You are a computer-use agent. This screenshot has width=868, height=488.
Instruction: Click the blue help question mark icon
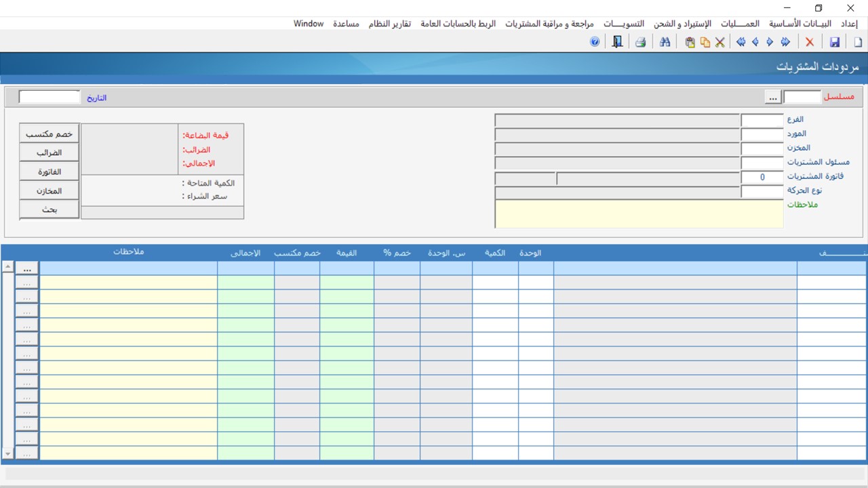click(595, 42)
